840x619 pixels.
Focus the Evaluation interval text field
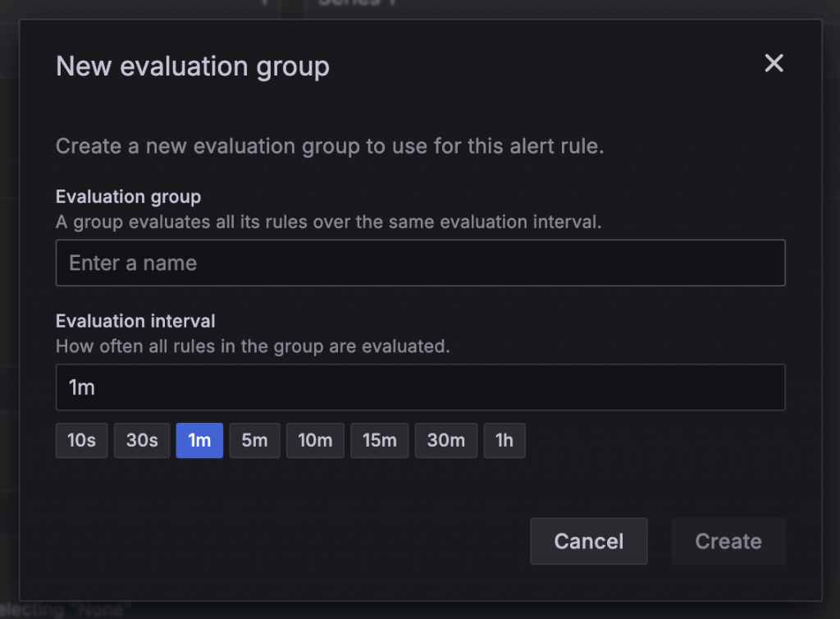[420, 387]
